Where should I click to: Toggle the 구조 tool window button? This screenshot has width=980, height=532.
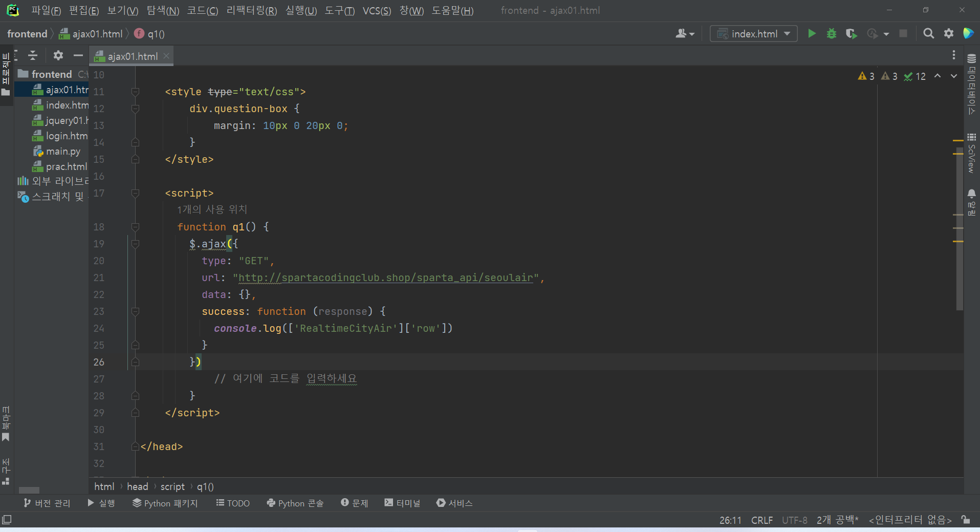click(x=6, y=471)
